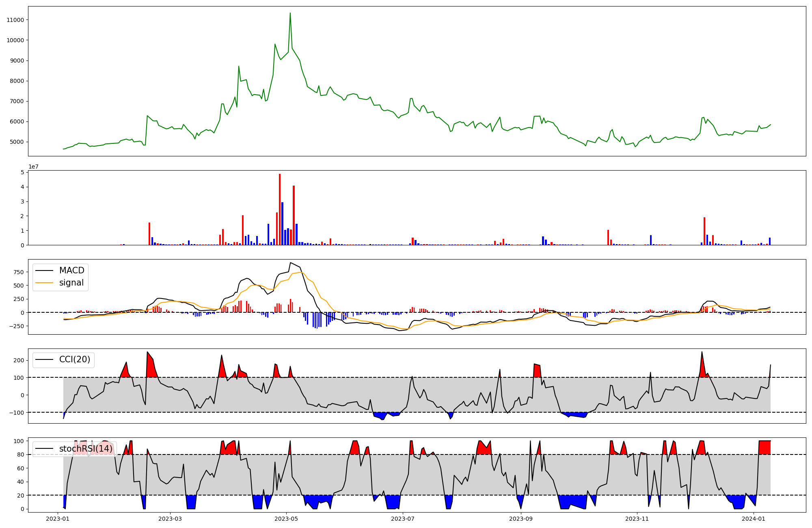Click the 1e7 volume scale multiplier text
The width and height of the screenshot is (812, 528).
(x=33, y=167)
